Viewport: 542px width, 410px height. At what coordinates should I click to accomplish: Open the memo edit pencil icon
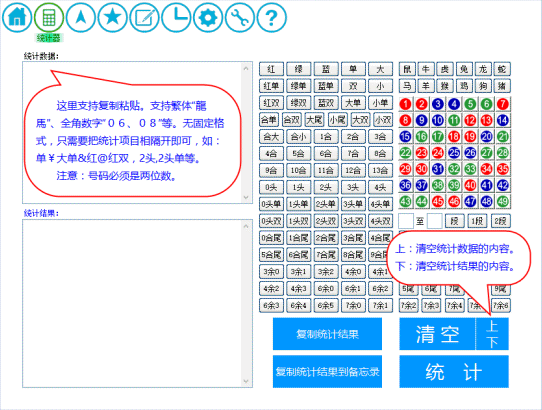[x=144, y=17]
